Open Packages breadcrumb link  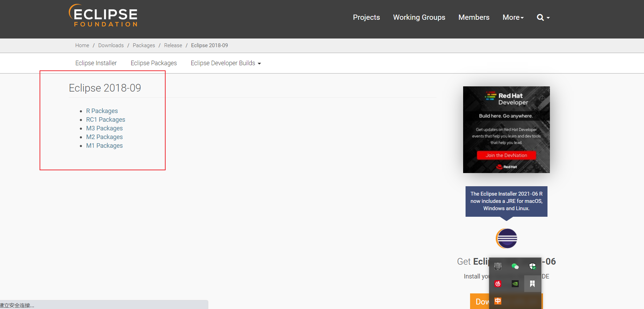click(144, 45)
